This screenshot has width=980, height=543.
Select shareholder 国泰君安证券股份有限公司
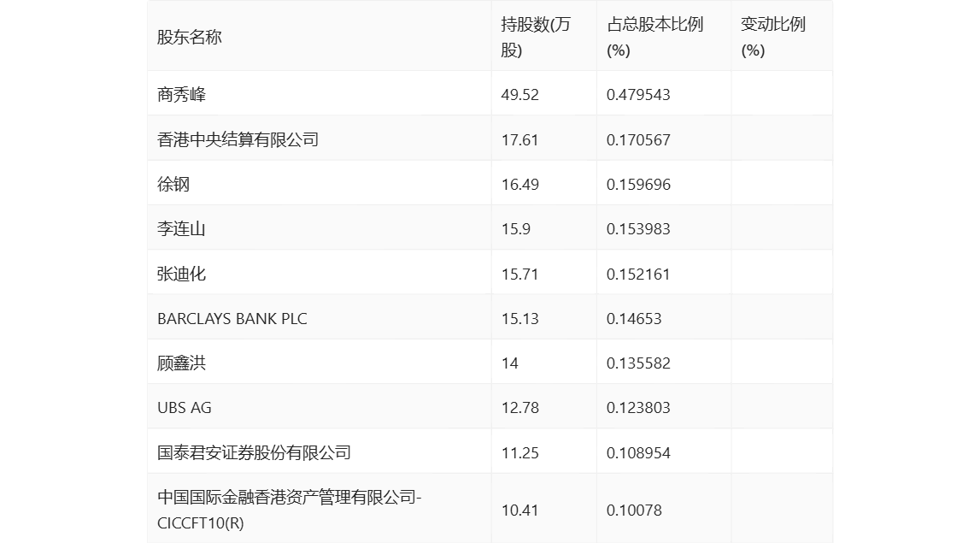(254, 452)
